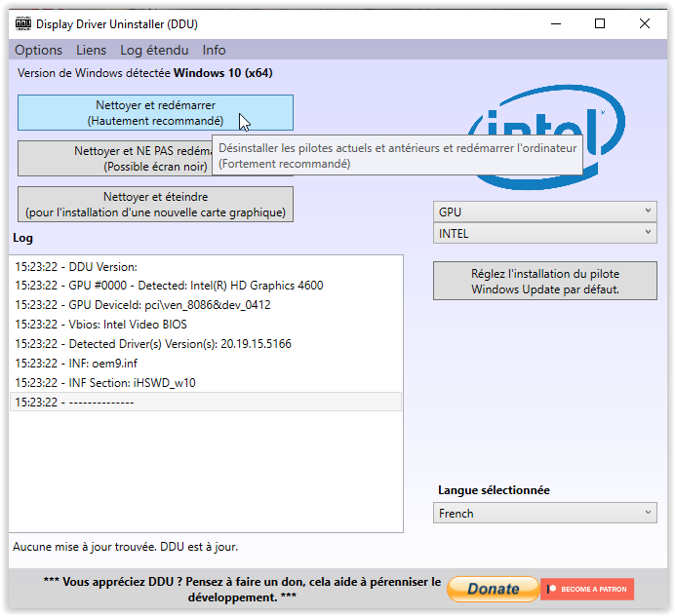This screenshot has width=675, height=616.
Task: Click the 'Version de Windows détectée' label
Action: pos(145,73)
